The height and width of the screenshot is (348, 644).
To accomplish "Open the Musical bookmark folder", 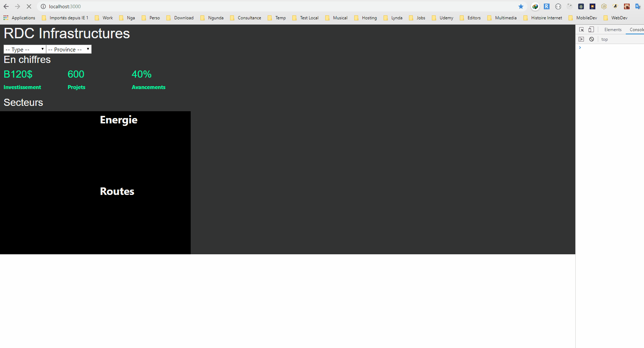I will [x=336, y=18].
